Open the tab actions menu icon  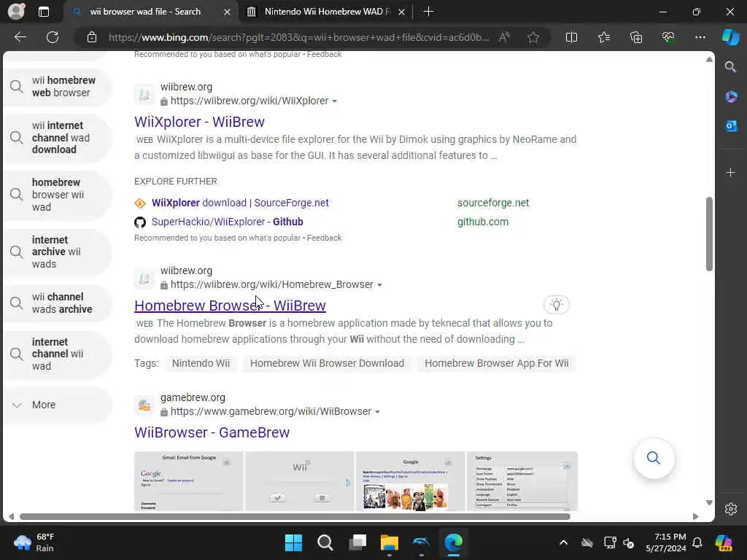coord(43,12)
